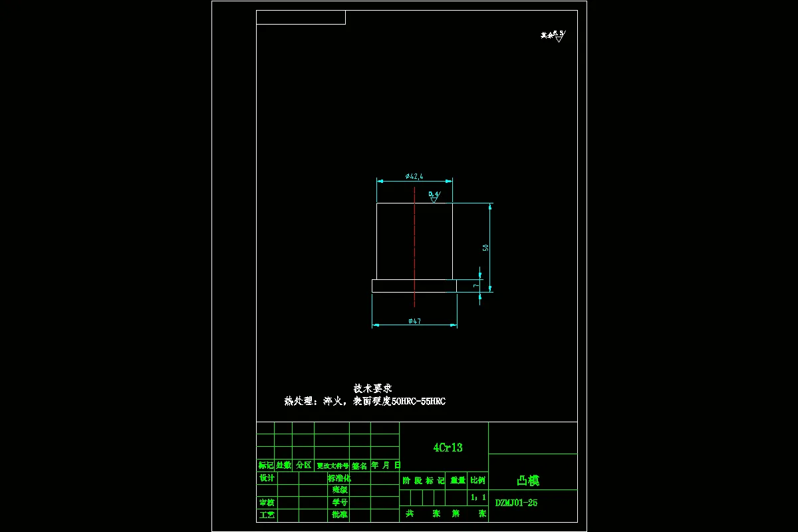Select the ø42.4 diameter dimension text

[414, 176]
